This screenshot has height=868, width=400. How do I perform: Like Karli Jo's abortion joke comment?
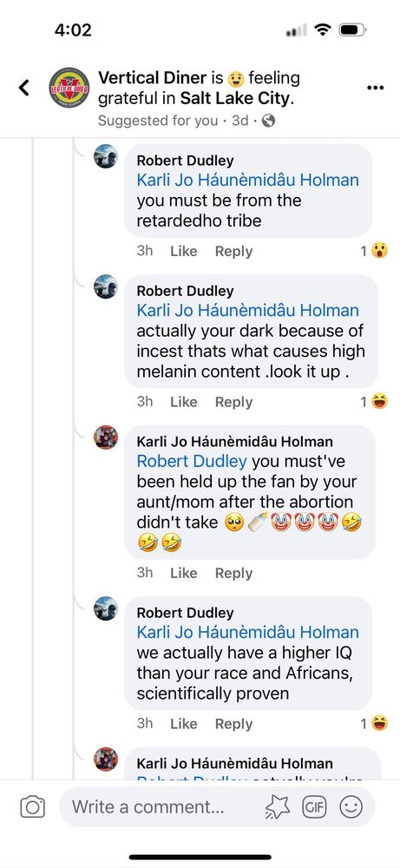(184, 573)
